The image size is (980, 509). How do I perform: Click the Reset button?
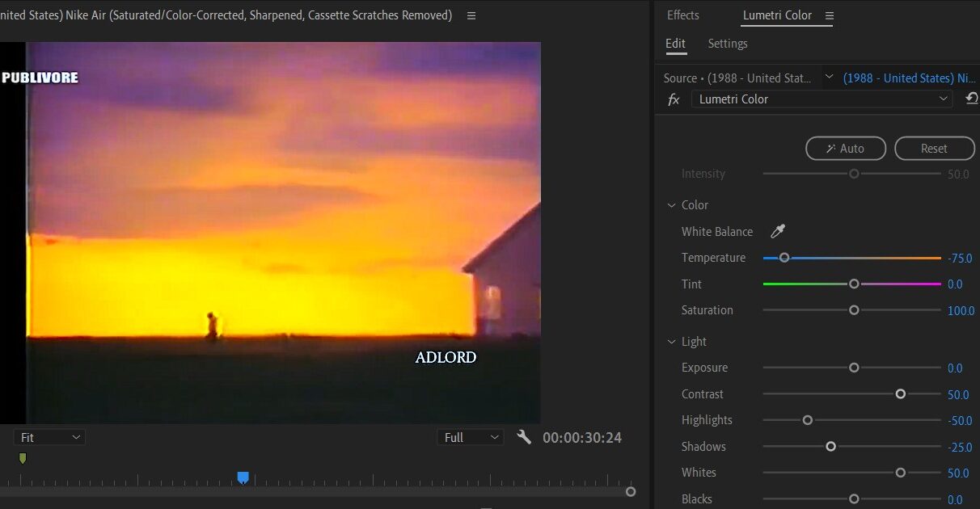(934, 149)
